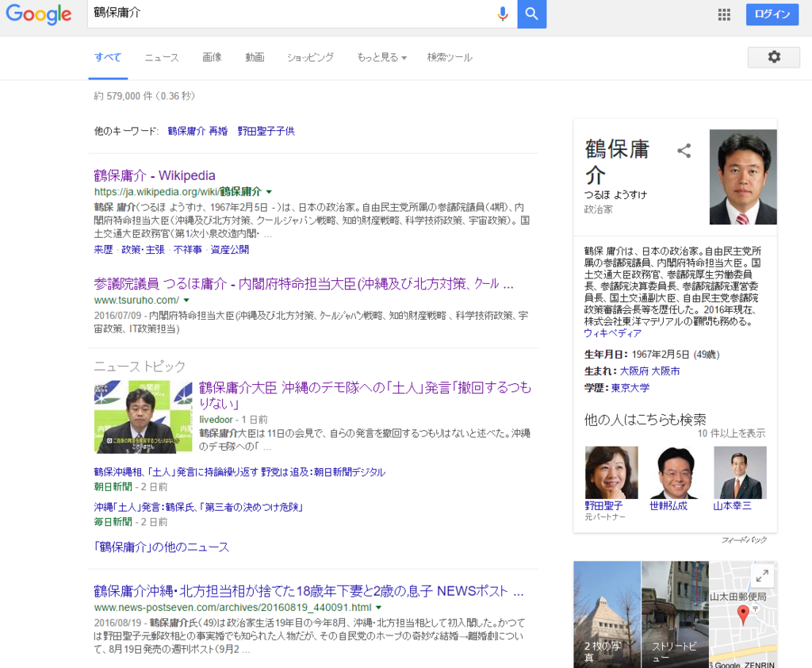Screen dimensions: 812x668
Task: Switch to the 画像 tab
Action: coord(212,58)
